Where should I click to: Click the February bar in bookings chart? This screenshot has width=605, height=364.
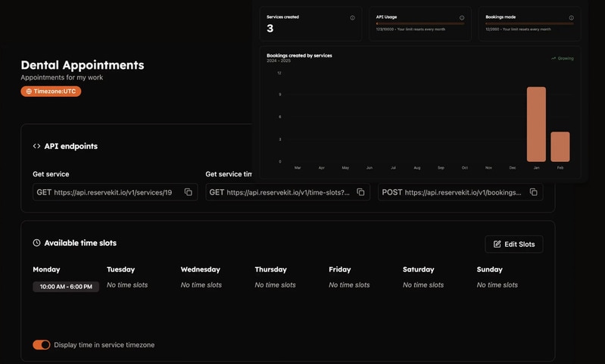tap(560, 147)
